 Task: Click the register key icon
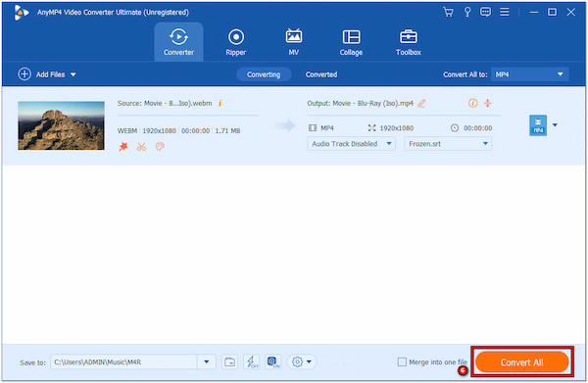(467, 12)
